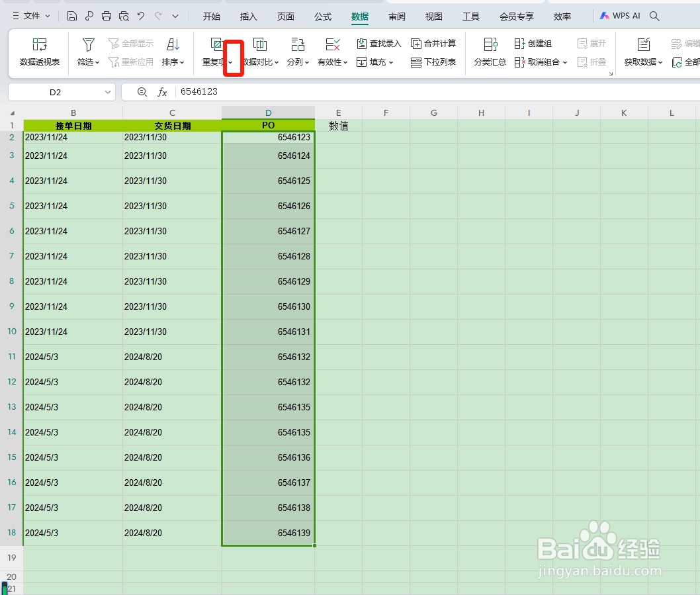Open the 重复项 duplicates dropdown
700x595 pixels.
coord(232,62)
